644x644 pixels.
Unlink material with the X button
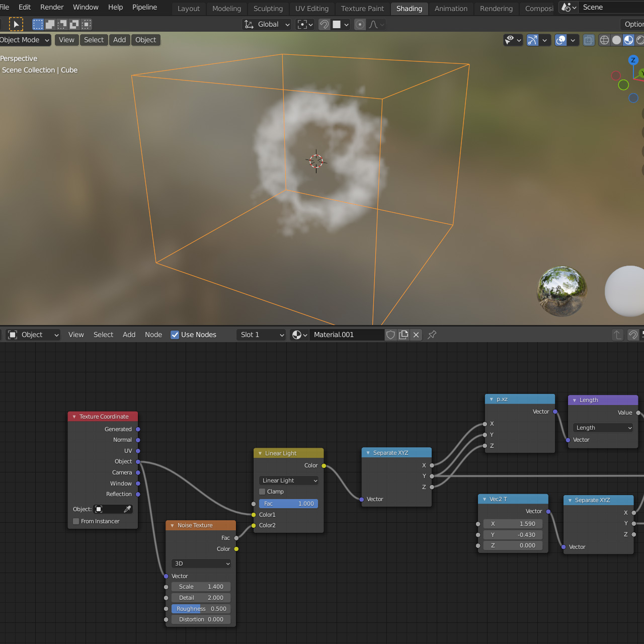[x=416, y=335]
